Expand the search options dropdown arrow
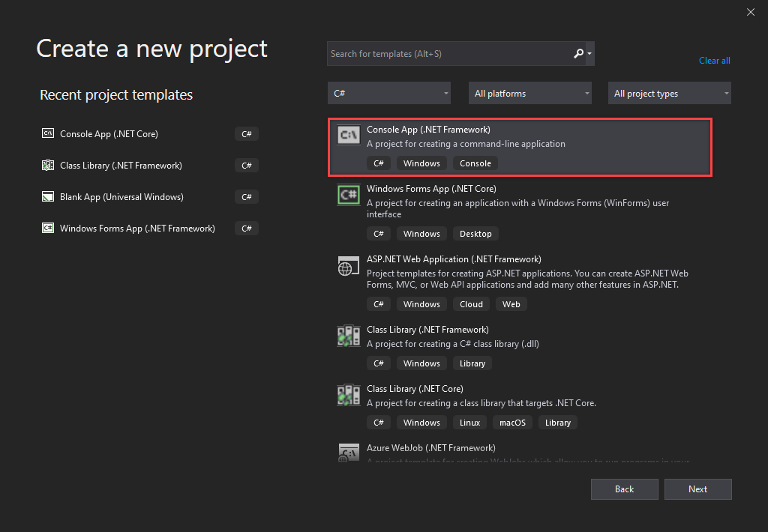The height and width of the screenshot is (532, 768). click(x=589, y=53)
